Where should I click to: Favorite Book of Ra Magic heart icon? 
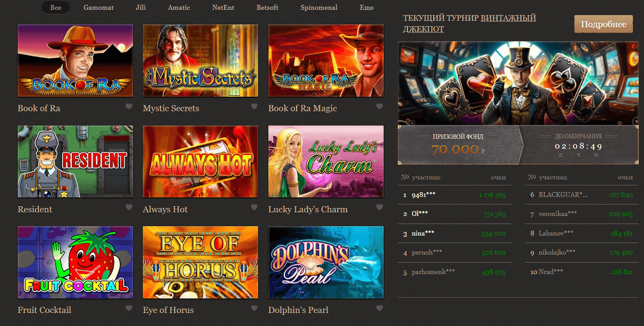click(379, 107)
